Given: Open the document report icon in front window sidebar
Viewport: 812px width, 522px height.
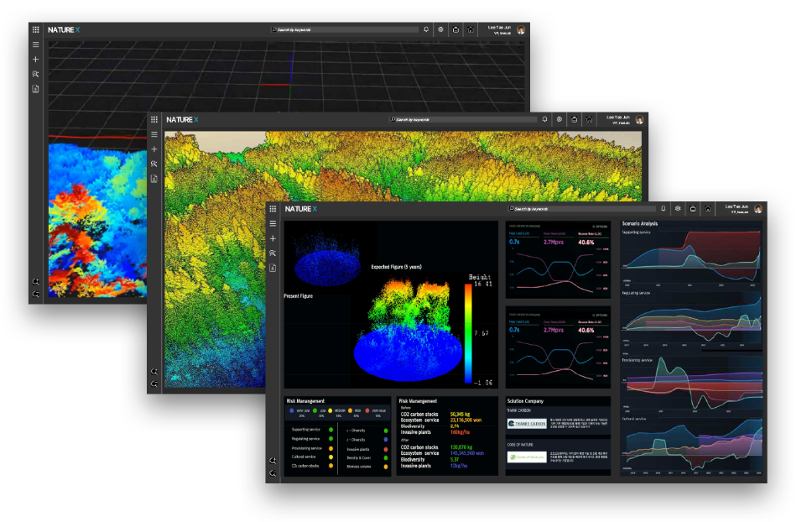Looking at the screenshot, I should click(x=273, y=269).
